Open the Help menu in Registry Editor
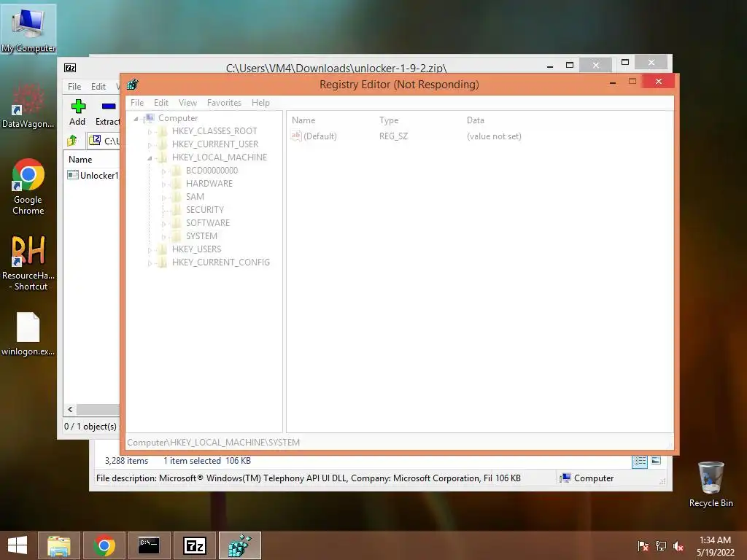This screenshot has width=747, height=560. coord(260,103)
